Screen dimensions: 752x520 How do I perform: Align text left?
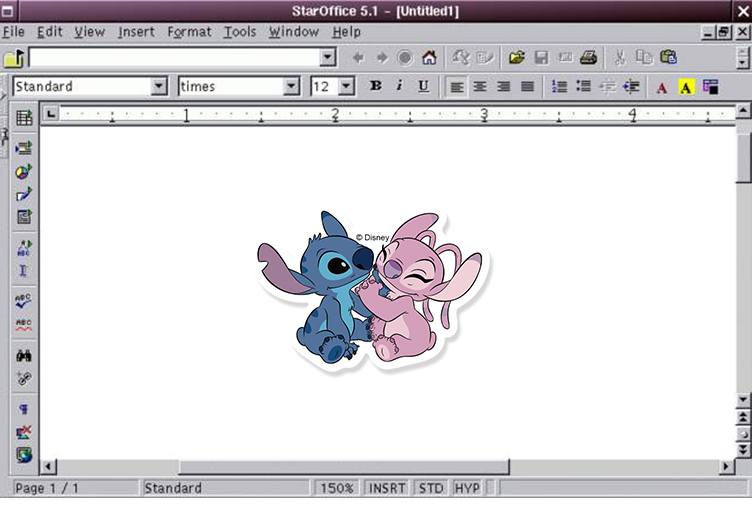[457, 87]
